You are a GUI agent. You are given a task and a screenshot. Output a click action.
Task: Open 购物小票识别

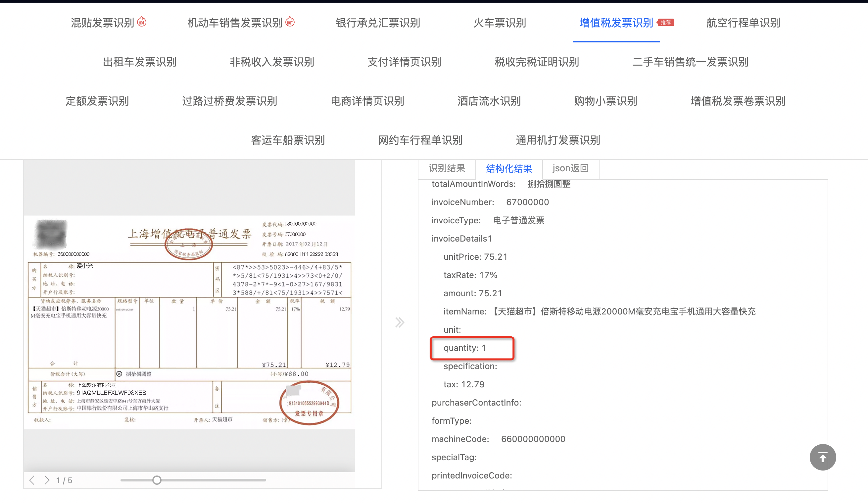click(605, 101)
